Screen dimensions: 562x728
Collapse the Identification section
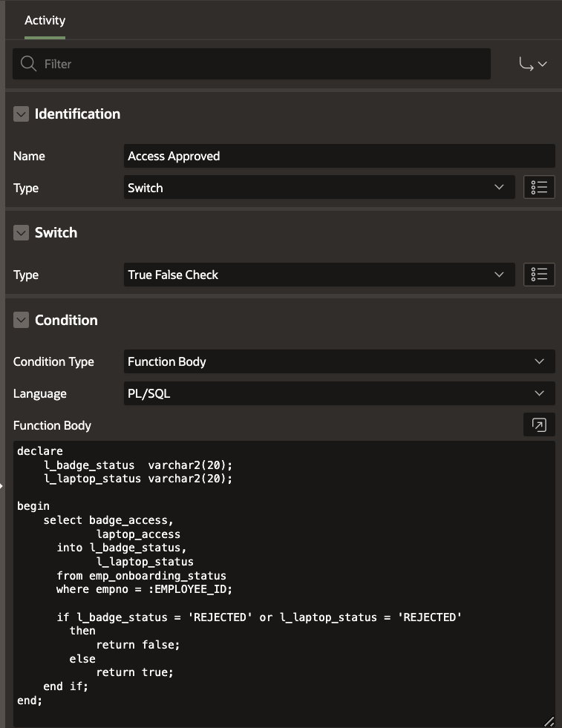pyautogui.click(x=22, y=114)
